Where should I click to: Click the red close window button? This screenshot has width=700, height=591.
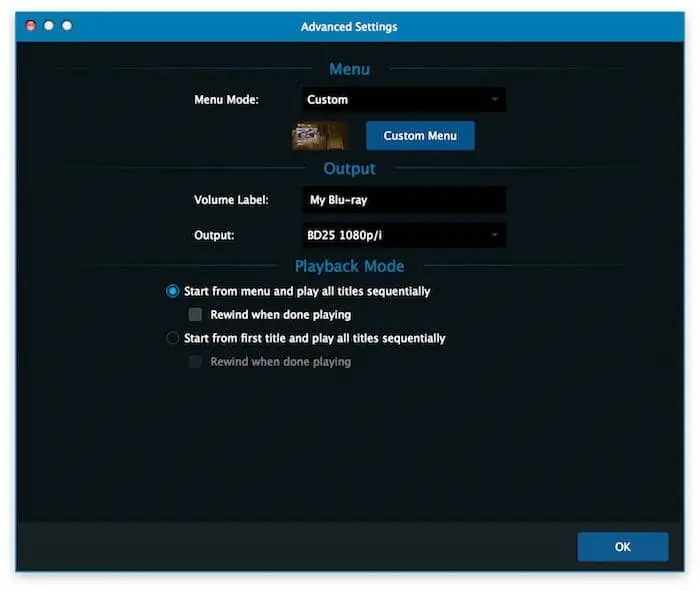30,26
